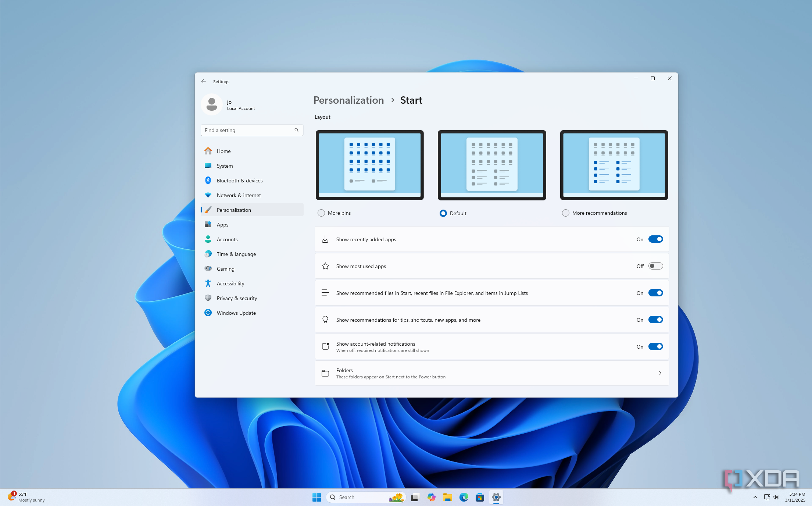Click the back arrow in Settings

pos(204,81)
